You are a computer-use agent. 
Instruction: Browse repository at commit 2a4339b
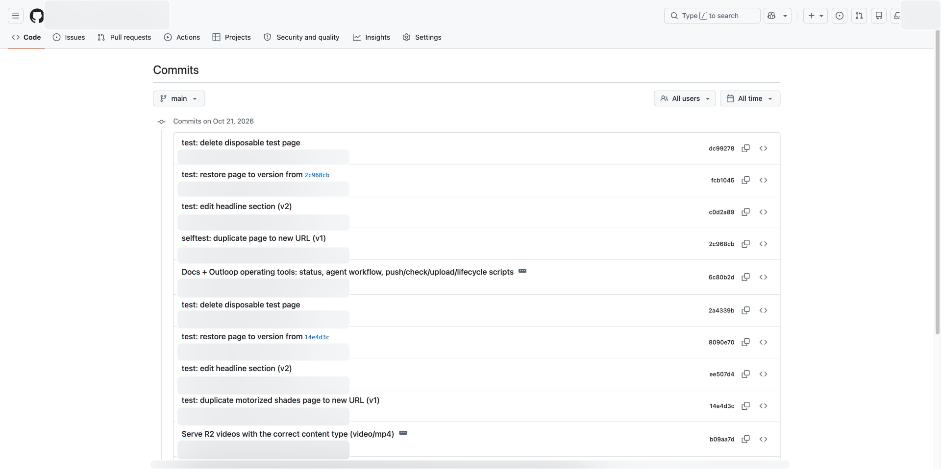pos(763,310)
